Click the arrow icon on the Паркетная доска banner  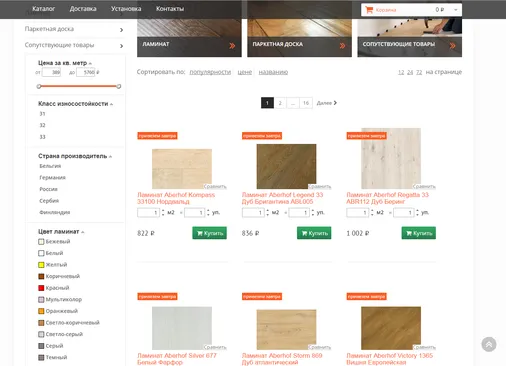coord(342,46)
